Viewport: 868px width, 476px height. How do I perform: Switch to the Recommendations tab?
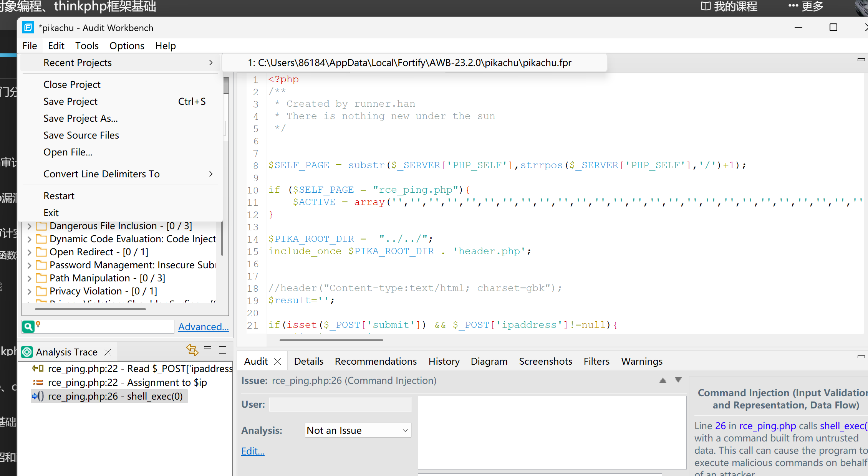[x=375, y=361]
